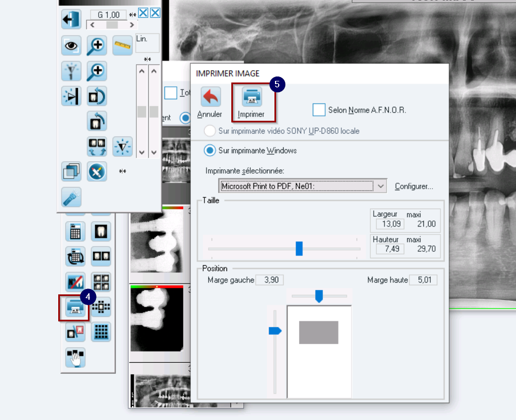Click the exit door arrow icon
516x420 pixels.
(x=71, y=19)
